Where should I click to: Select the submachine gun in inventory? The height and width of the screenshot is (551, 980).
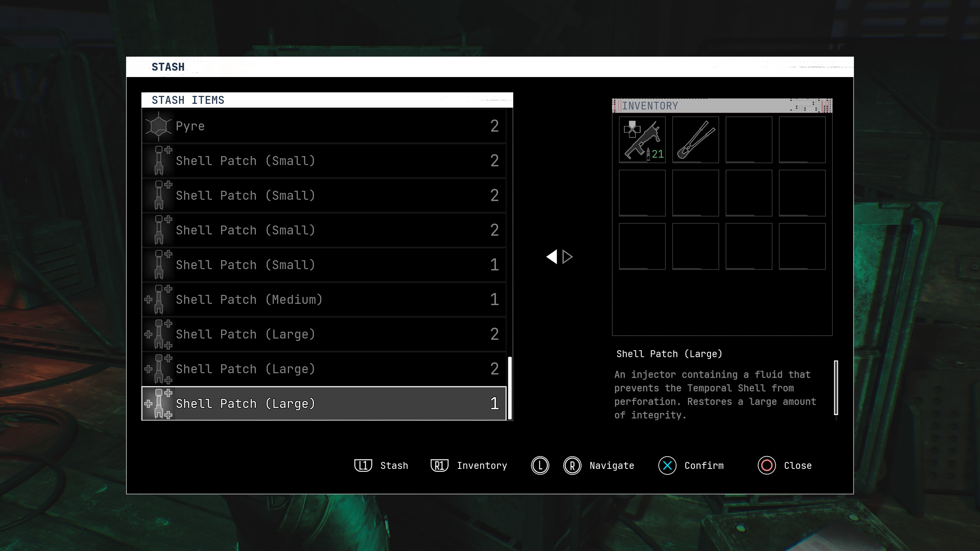coord(642,140)
